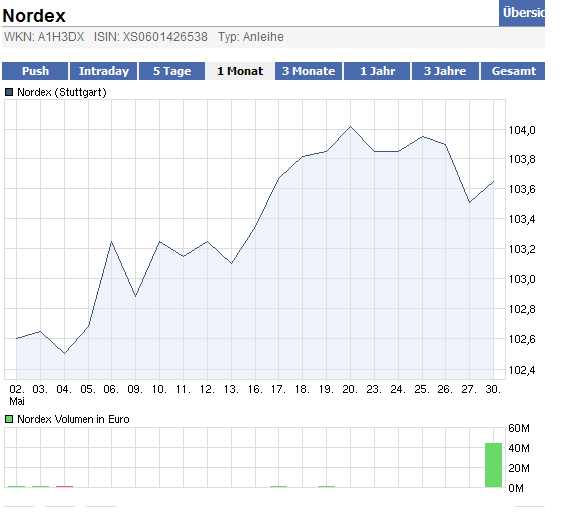This screenshot has height=513, width=566.
Task: Click the 20M volume axis label
Action: tap(519, 468)
